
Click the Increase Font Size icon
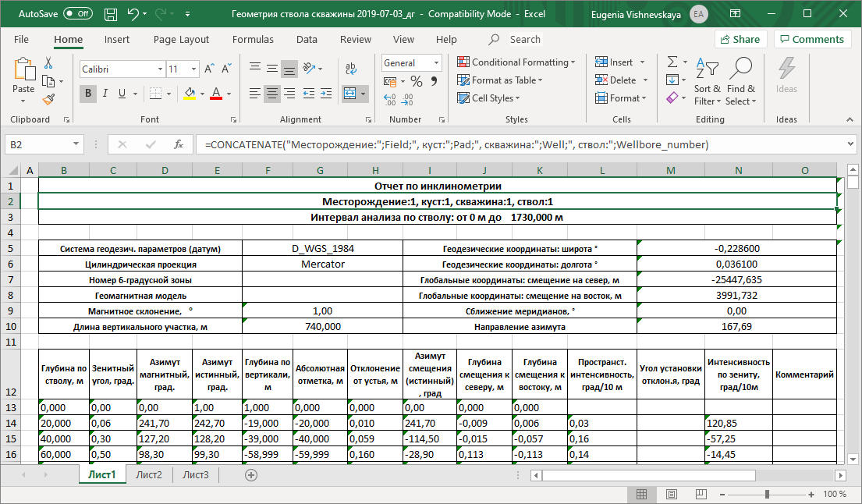click(209, 69)
